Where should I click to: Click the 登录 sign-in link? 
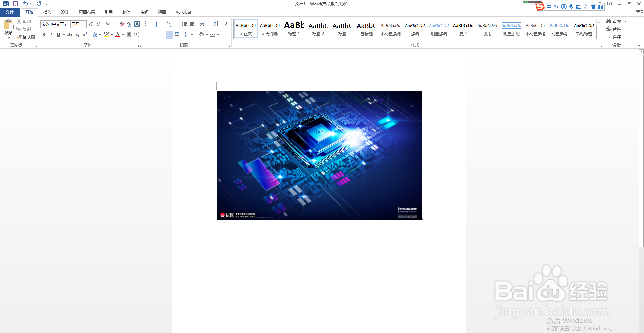pos(640,12)
